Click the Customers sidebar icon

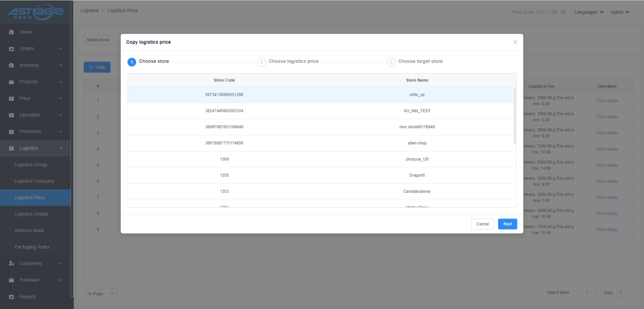[x=11, y=264]
